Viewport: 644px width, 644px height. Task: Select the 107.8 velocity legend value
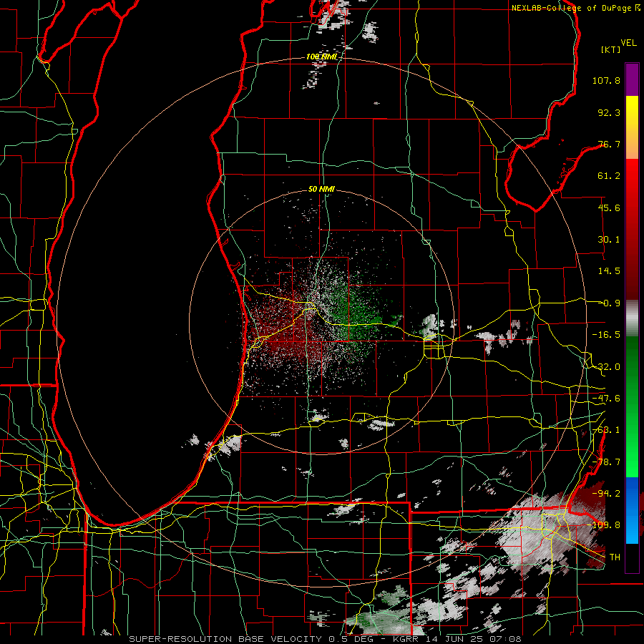tap(606, 80)
